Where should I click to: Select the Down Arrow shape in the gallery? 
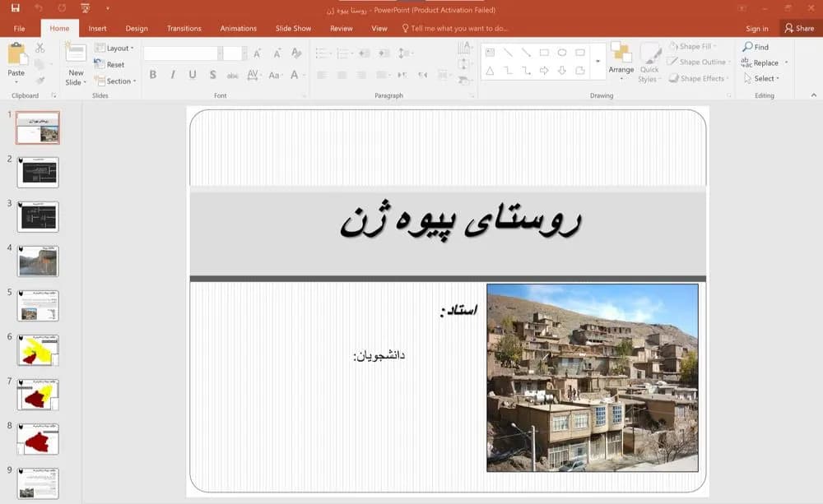562,70
